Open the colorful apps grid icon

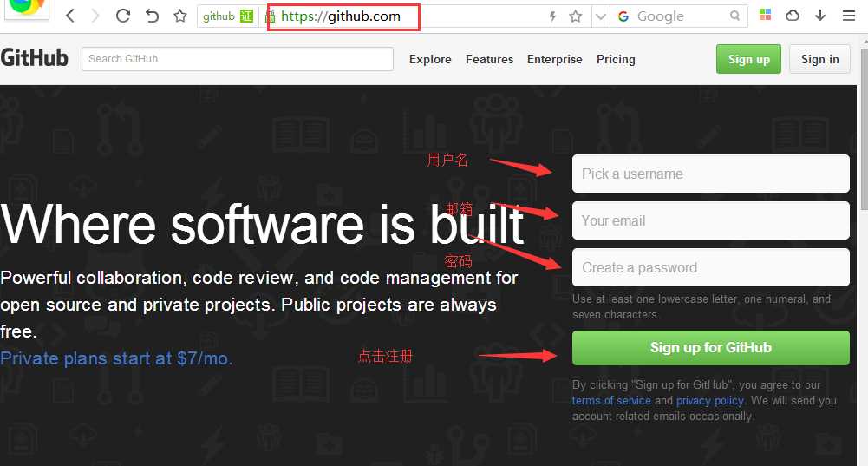click(765, 15)
